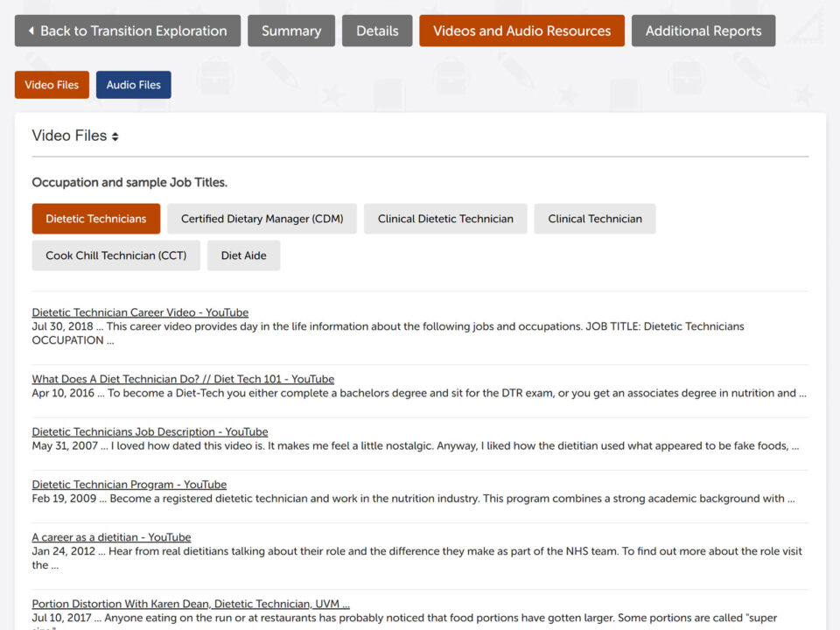Viewport: 840px width, 630px height.
Task: Open What Does A Diet Technician Do link
Action: 183,379
